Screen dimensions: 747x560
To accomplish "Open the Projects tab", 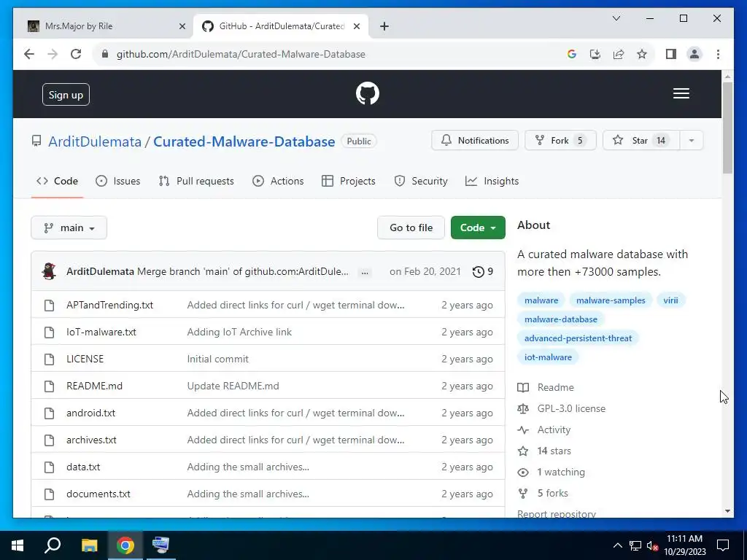I will tap(348, 181).
